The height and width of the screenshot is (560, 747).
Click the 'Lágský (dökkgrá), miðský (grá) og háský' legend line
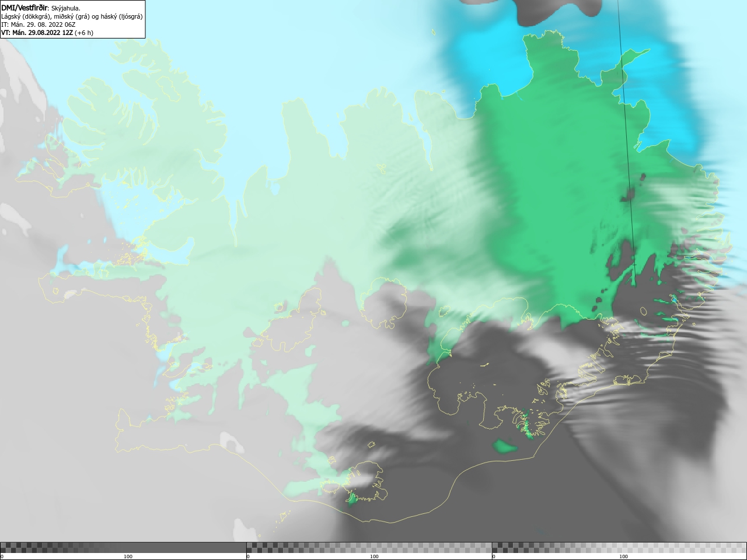tap(72, 16)
